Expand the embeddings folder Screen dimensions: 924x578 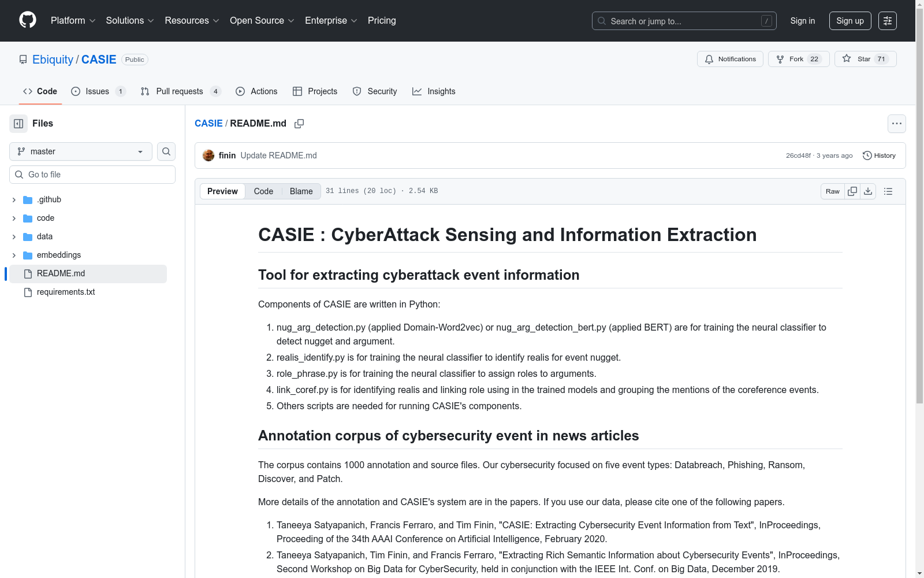[x=14, y=255]
